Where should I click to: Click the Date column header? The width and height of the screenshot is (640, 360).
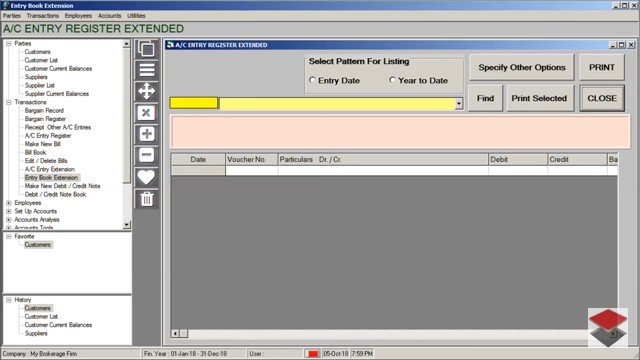pos(198,160)
